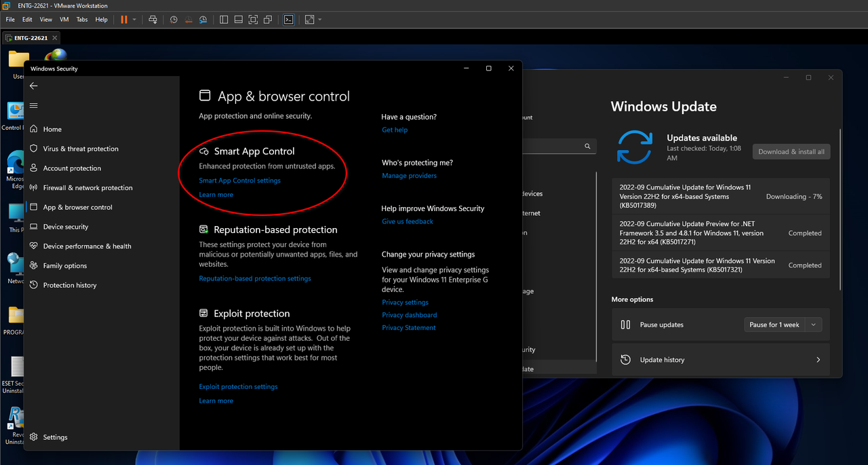Click the stretch guest display icon
The image size is (868, 465).
pos(309,20)
